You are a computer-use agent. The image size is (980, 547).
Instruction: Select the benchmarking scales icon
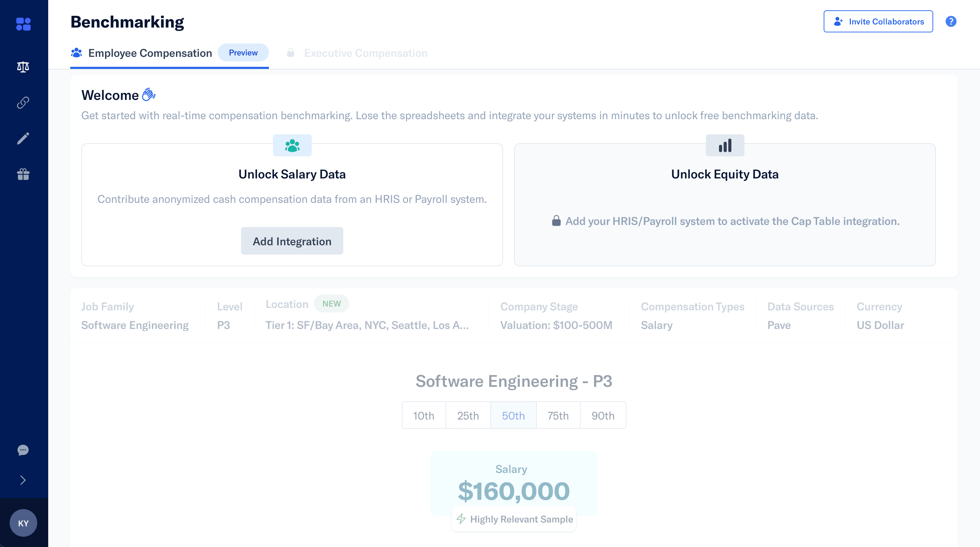coord(23,66)
